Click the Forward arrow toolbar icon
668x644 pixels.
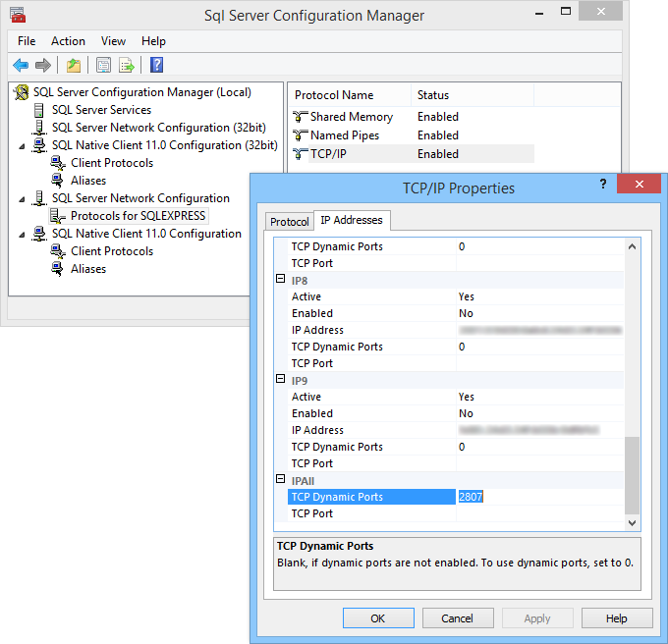[43, 65]
